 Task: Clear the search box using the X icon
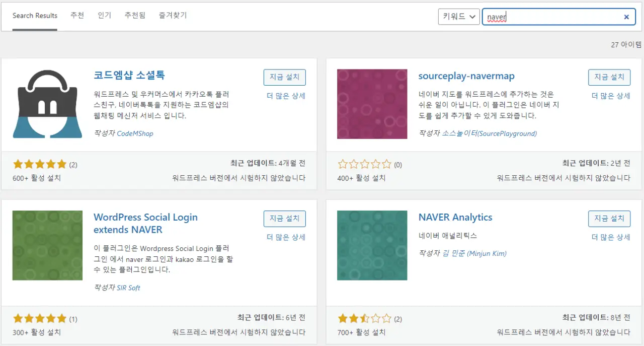point(626,17)
